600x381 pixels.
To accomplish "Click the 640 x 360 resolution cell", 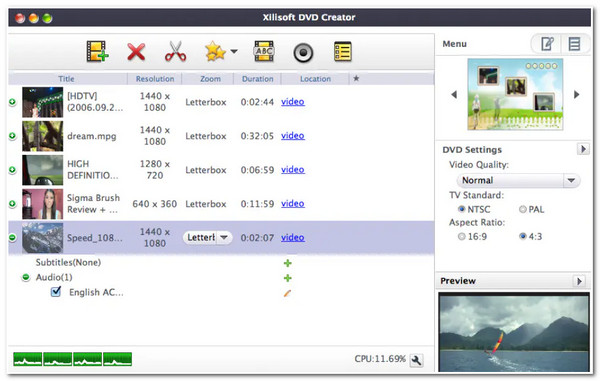I will pyautogui.click(x=155, y=204).
